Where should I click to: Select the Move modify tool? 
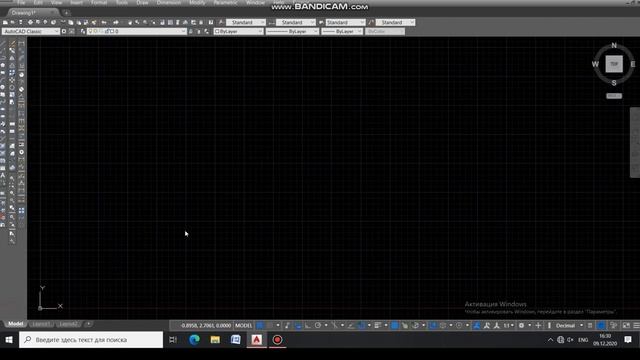pos(12,80)
